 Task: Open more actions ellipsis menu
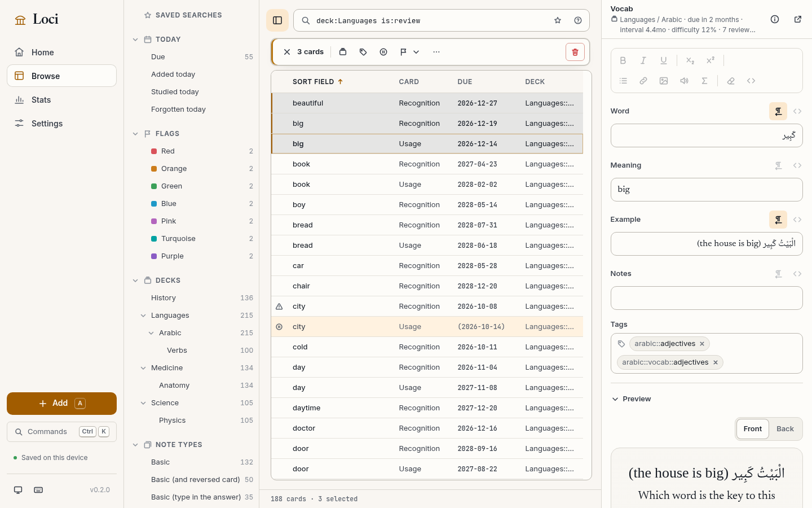point(436,52)
